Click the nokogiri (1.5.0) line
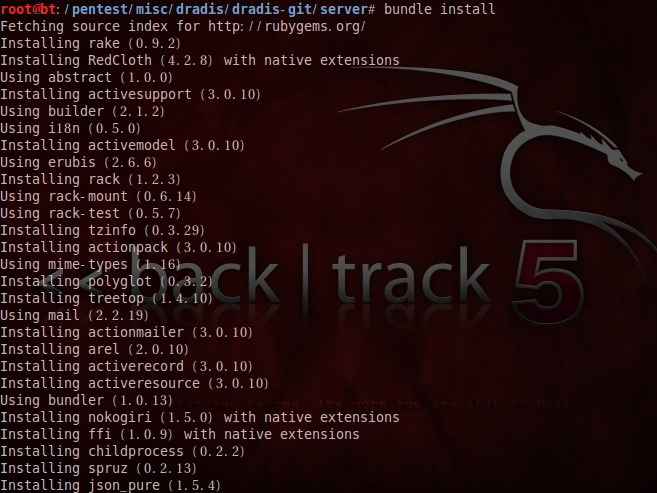 200,417
